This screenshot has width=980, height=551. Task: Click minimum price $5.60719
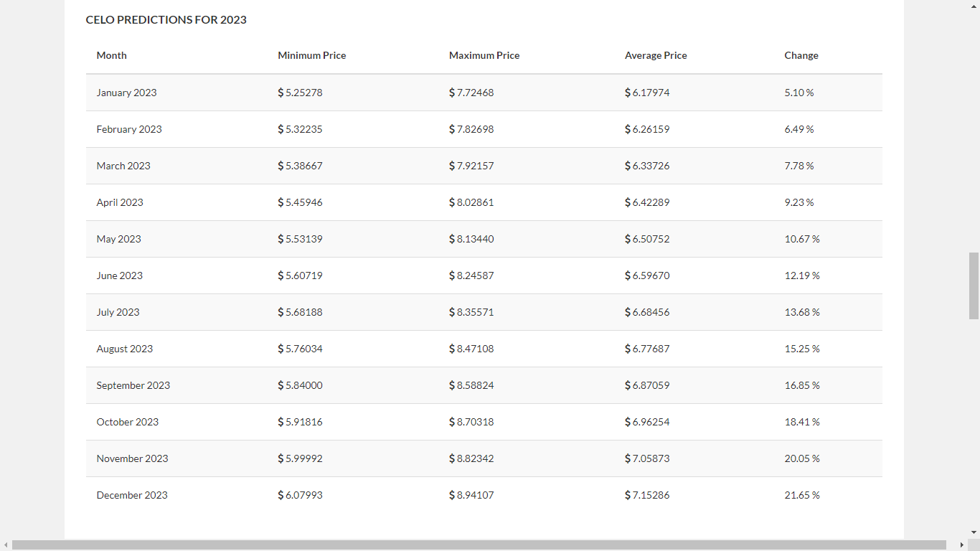click(301, 275)
